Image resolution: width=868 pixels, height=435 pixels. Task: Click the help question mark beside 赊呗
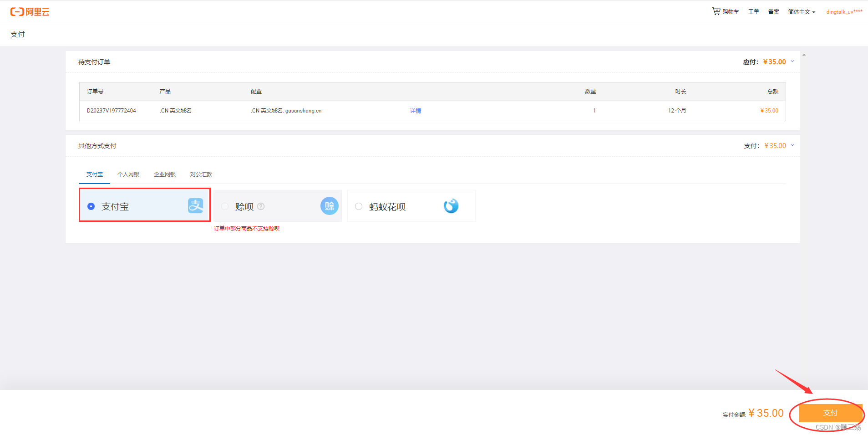coord(261,206)
